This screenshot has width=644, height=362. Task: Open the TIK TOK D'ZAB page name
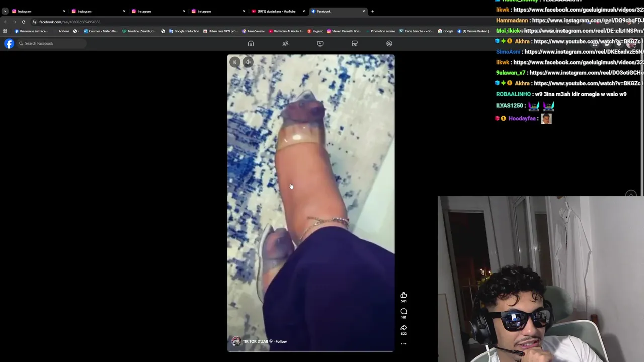point(255,341)
